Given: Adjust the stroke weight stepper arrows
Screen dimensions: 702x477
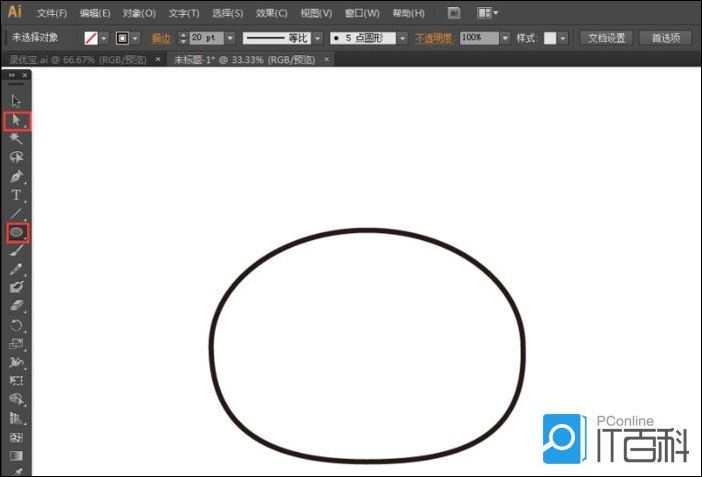Looking at the screenshot, I should pos(183,38).
